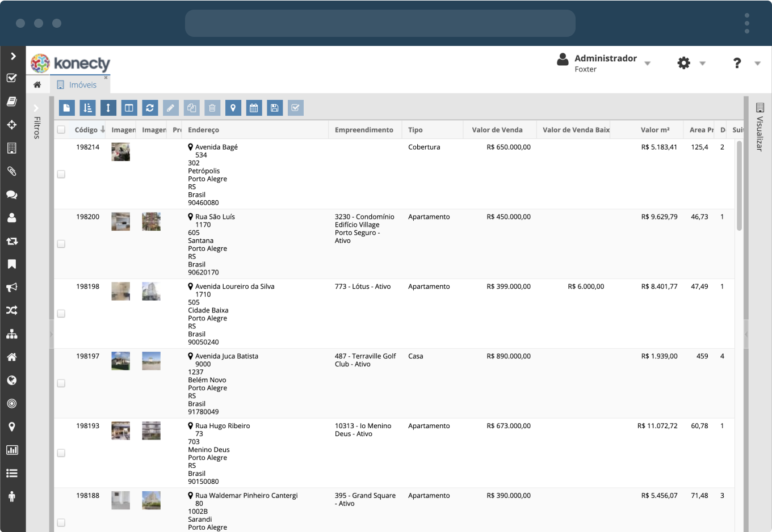
Task: Select row checkbox for property 198198
Action: pyautogui.click(x=61, y=314)
